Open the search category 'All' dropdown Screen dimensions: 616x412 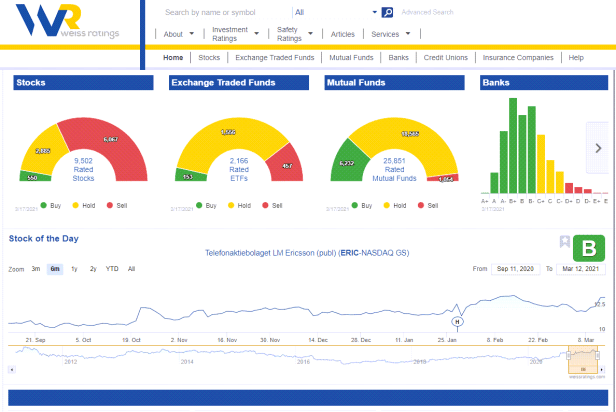coord(334,13)
